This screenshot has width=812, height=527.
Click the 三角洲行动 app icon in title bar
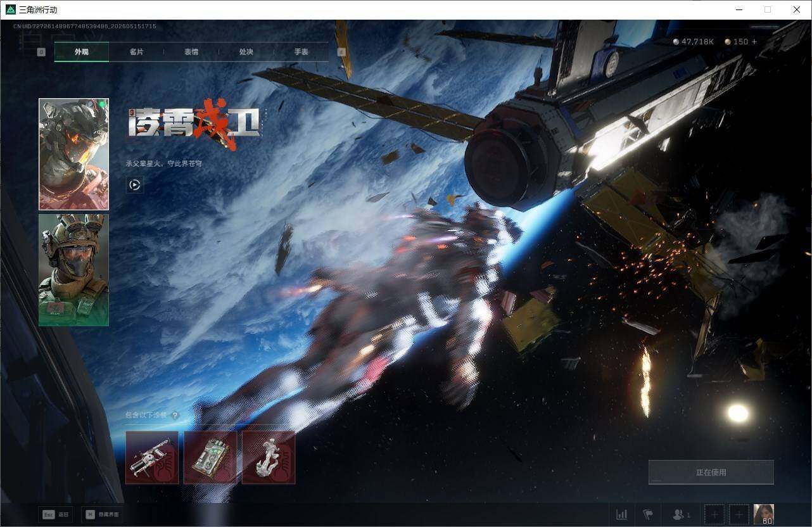[10, 10]
